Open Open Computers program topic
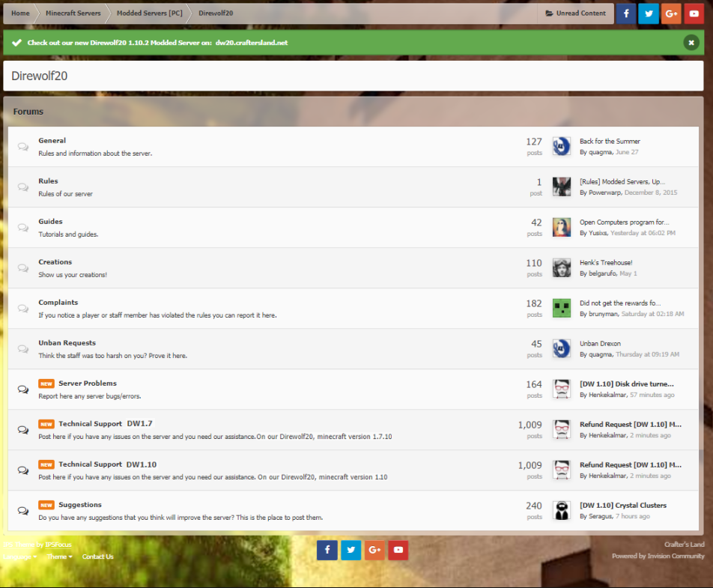The height and width of the screenshot is (588, 713). [x=625, y=222]
